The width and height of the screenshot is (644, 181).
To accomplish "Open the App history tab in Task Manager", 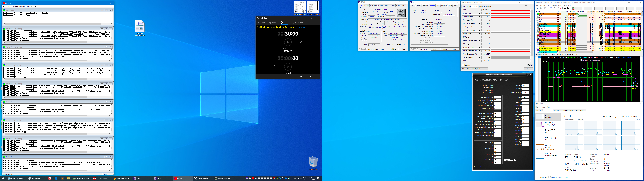I will [x=557, y=110].
